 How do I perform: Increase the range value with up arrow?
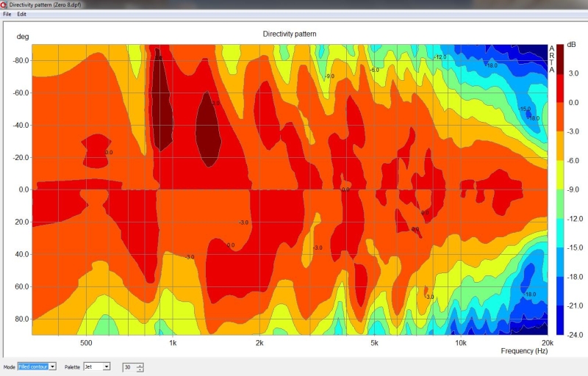pos(140,364)
